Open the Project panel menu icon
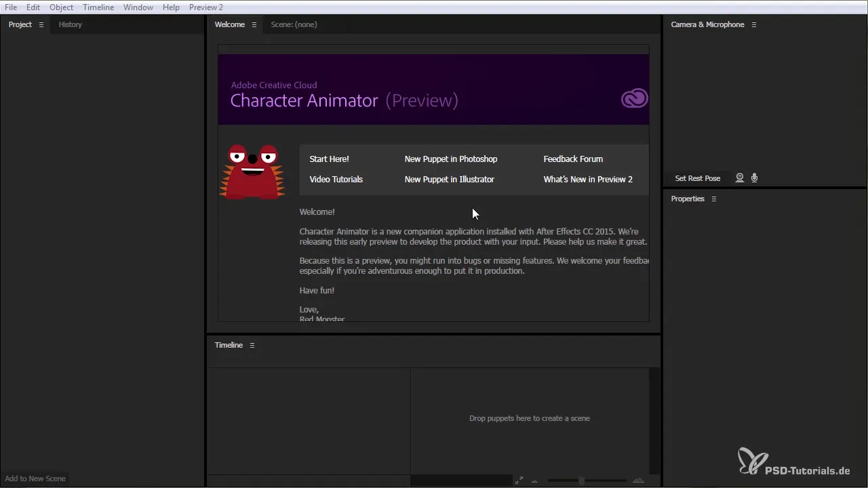This screenshot has height=488, width=868. 41,24
